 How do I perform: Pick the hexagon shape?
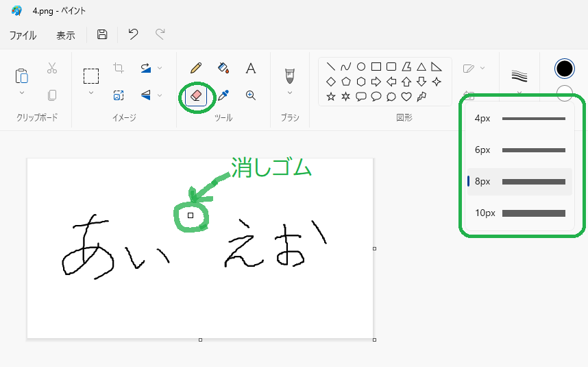coord(360,82)
